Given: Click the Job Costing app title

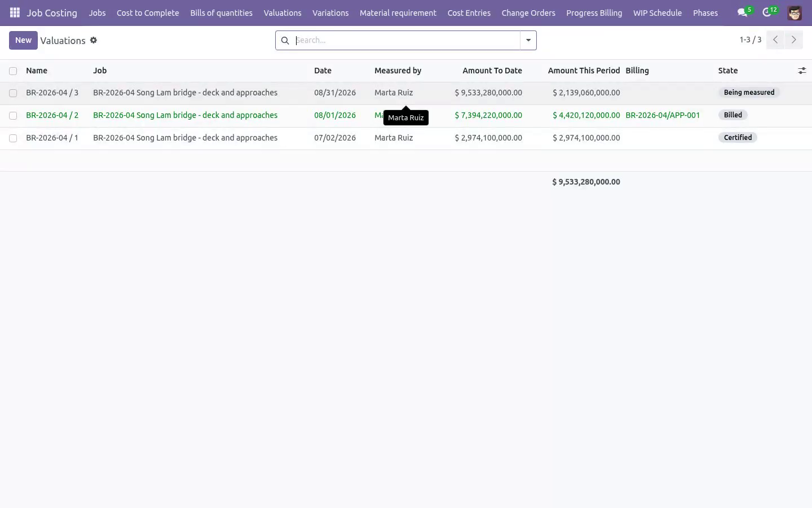Looking at the screenshot, I should (52, 12).
